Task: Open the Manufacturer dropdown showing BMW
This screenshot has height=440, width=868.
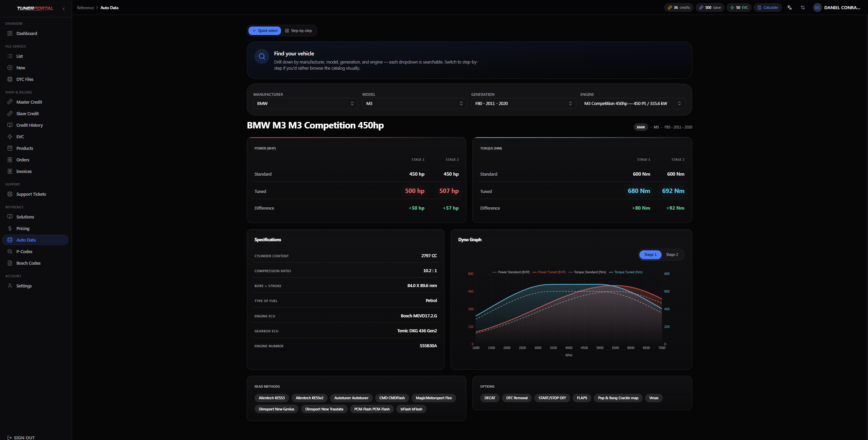Action: tap(306, 103)
